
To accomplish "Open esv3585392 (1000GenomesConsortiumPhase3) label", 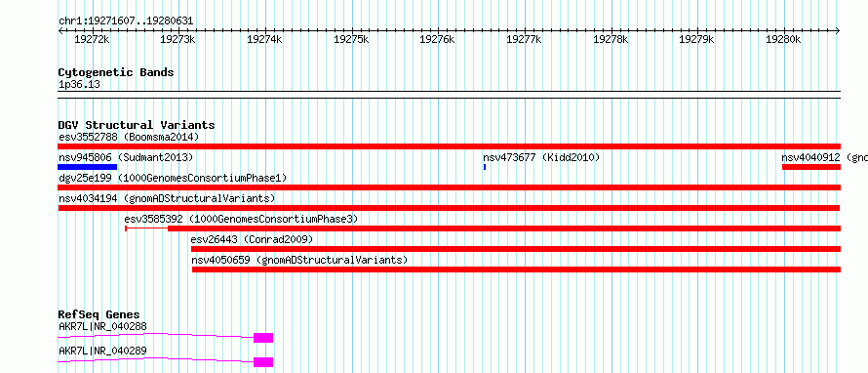I will point(241,219).
